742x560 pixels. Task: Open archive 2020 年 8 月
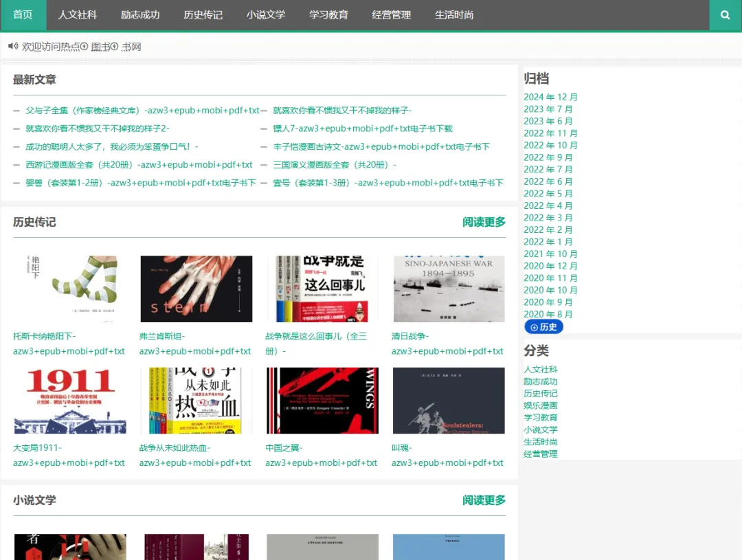click(x=548, y=314)
